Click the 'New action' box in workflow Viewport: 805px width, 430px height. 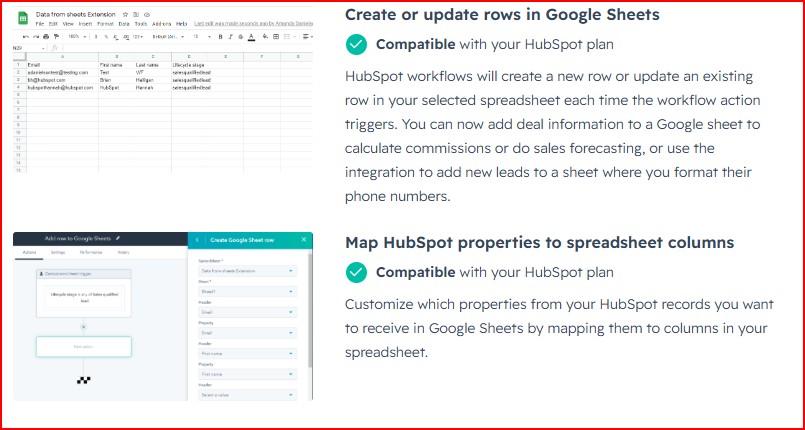click(84, 347)
